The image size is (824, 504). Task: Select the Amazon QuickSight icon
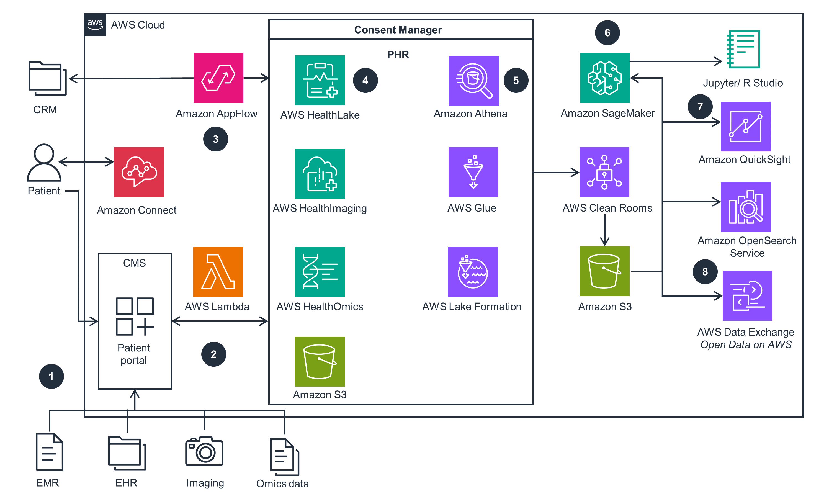tap(746, 127)
